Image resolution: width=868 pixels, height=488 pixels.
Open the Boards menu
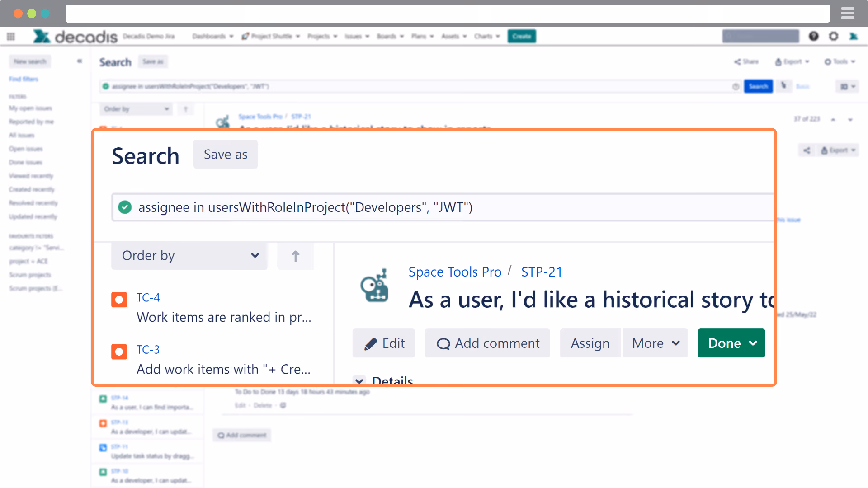pos(390,36)
